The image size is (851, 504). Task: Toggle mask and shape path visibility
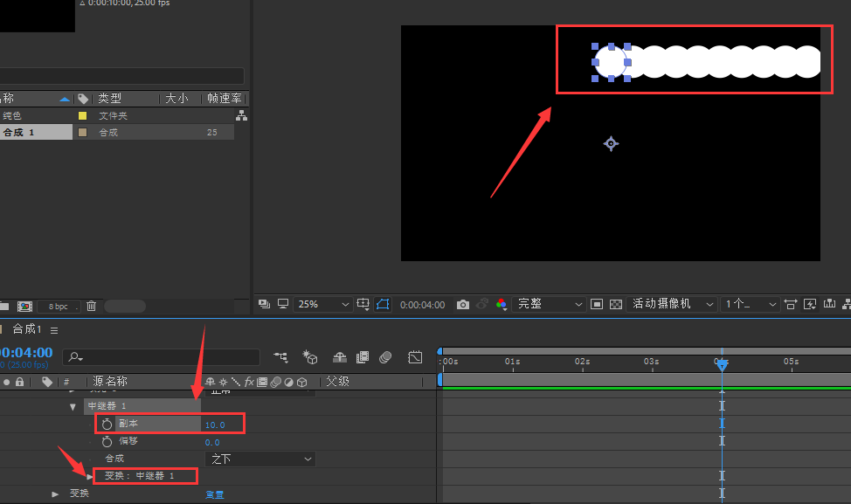383,304
